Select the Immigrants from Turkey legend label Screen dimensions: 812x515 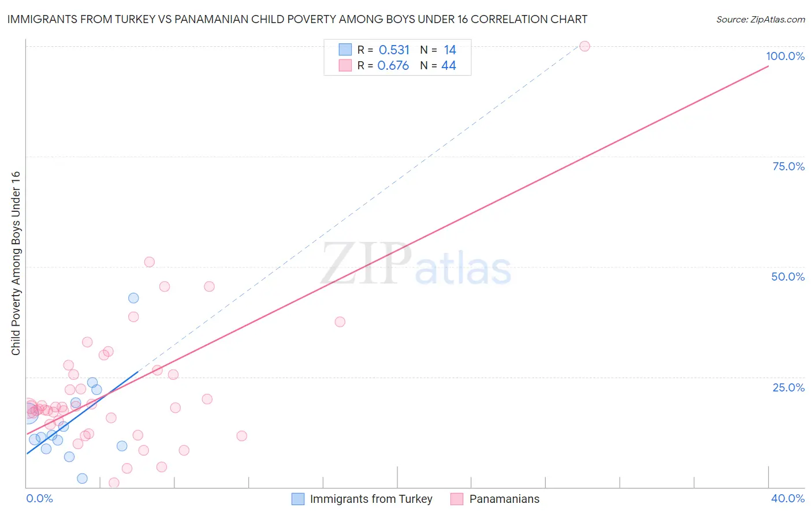click(371, 499)
